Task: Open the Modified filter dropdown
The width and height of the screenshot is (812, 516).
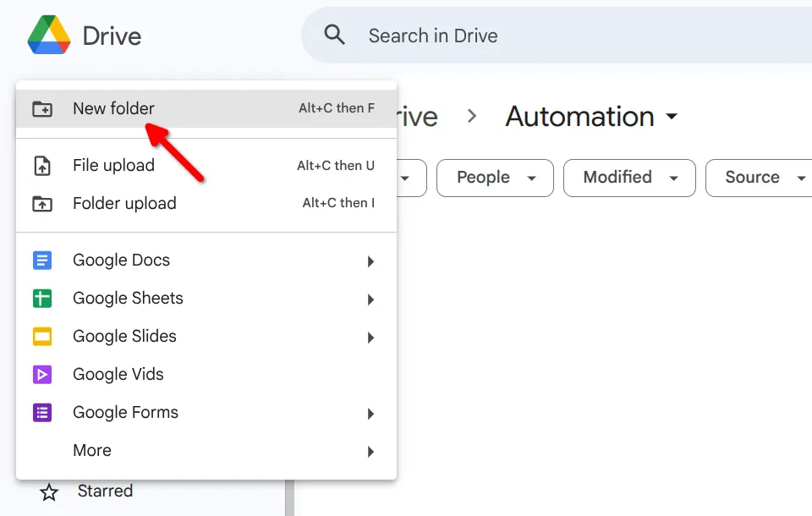Action: 629,178
